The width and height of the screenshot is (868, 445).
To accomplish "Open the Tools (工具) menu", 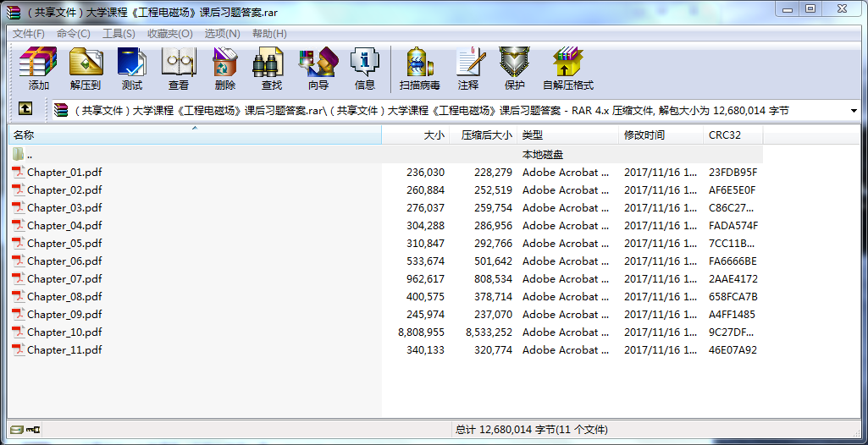I will pos(119,34).
